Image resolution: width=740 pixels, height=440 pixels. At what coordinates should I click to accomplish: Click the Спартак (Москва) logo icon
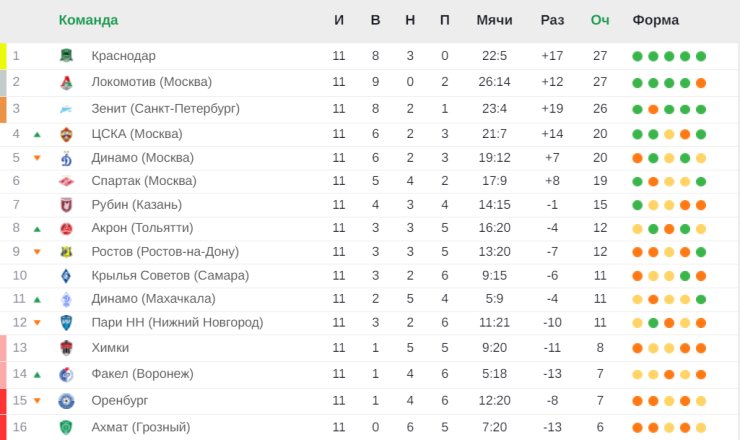pyautogui.click(x=67, y=181)
